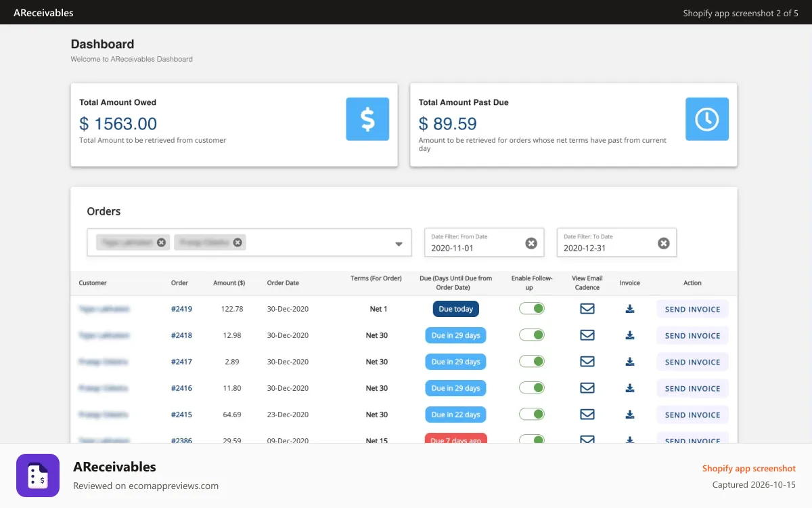Viewport: 812px width, 508px height.
Task: Send invoice for order #2418
Action: point(692,335)
